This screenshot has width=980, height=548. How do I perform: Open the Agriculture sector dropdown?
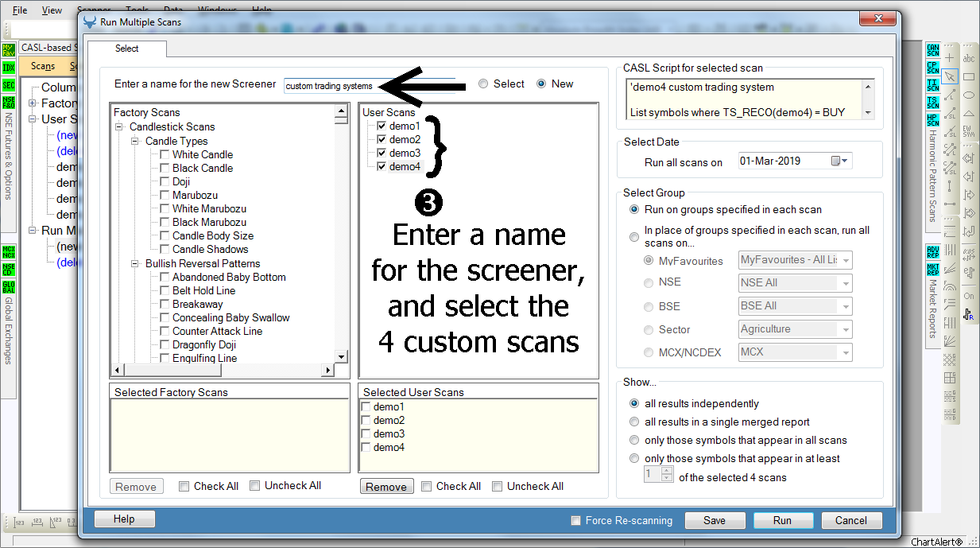click(795, 328)
